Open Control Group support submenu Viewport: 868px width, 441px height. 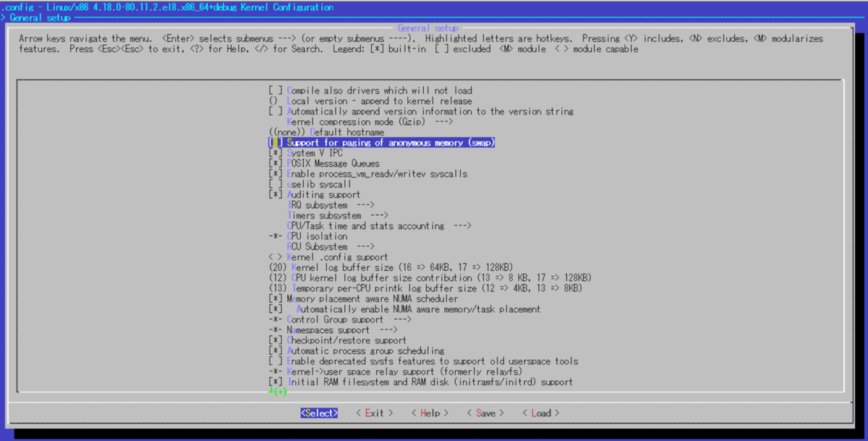coord(349,319)
